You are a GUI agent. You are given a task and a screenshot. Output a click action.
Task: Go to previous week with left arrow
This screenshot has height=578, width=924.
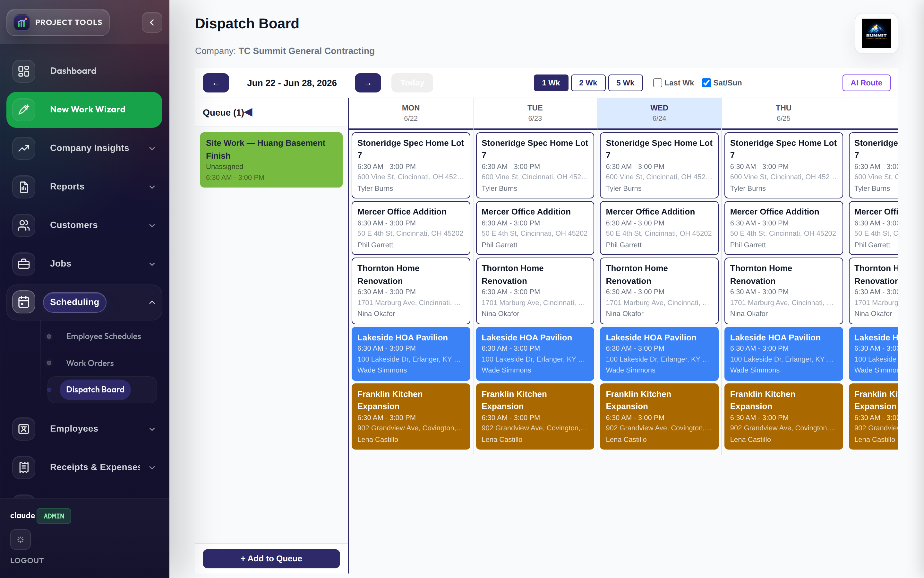[x=216, y=83]
